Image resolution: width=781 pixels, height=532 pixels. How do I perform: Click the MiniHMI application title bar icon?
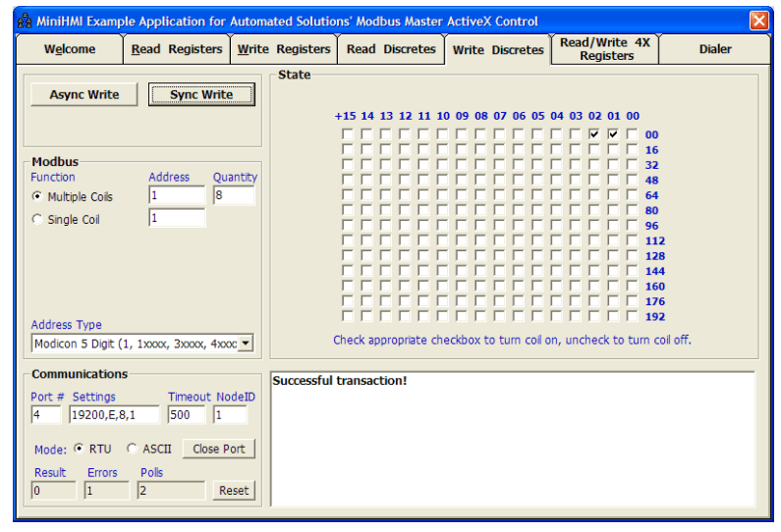coord(24,21)
